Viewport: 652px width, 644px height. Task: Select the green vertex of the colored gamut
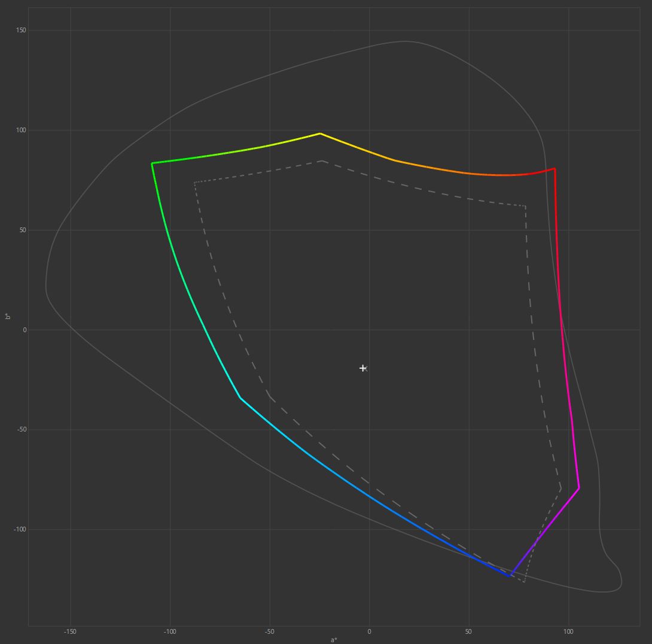(x=152, y=163)
